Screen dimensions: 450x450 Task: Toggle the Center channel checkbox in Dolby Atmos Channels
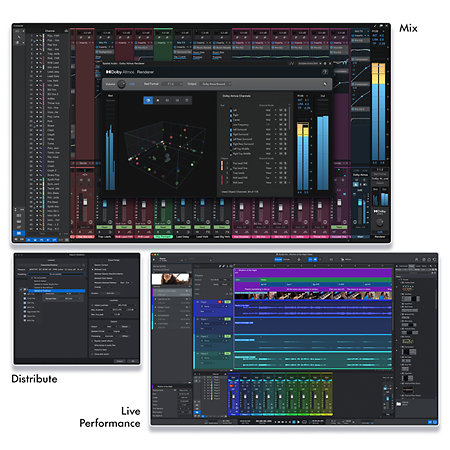point(231,119)
